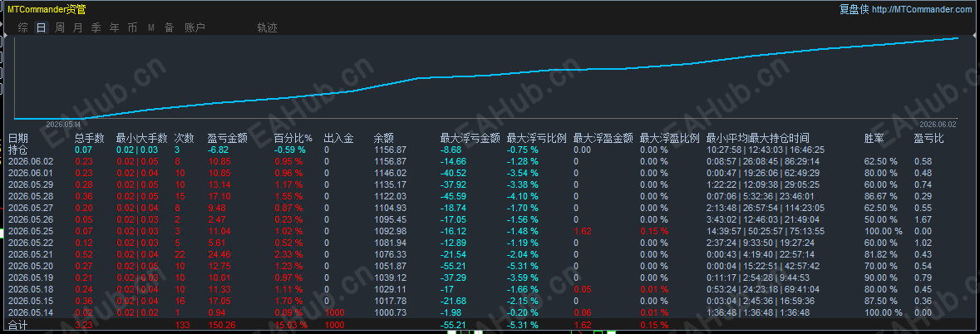Switch to the 综 summary tab

pos(23,27)
